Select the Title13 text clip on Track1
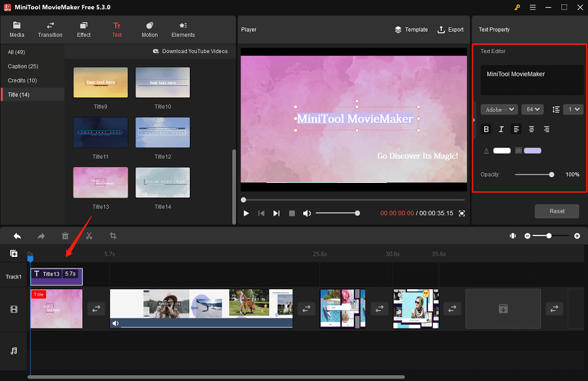 [56, 277]
